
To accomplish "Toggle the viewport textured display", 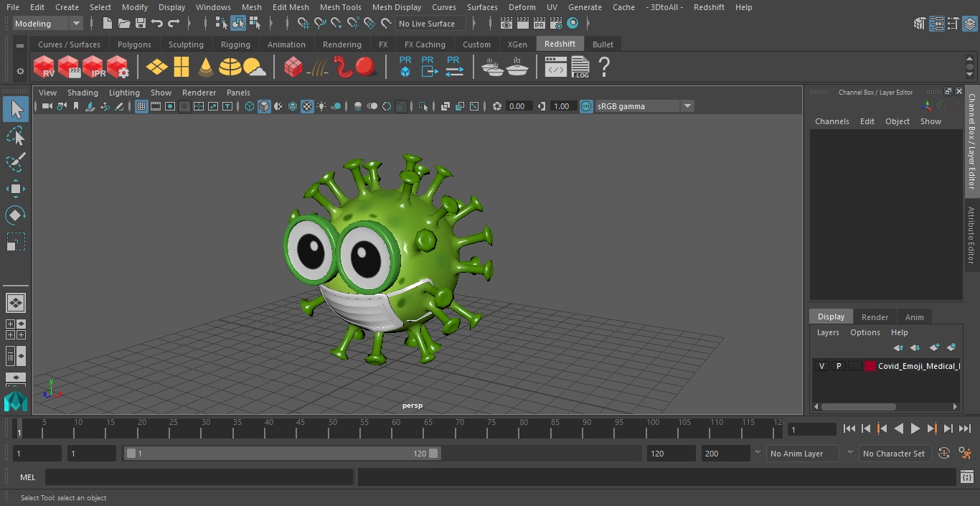I will coord(307,106).
